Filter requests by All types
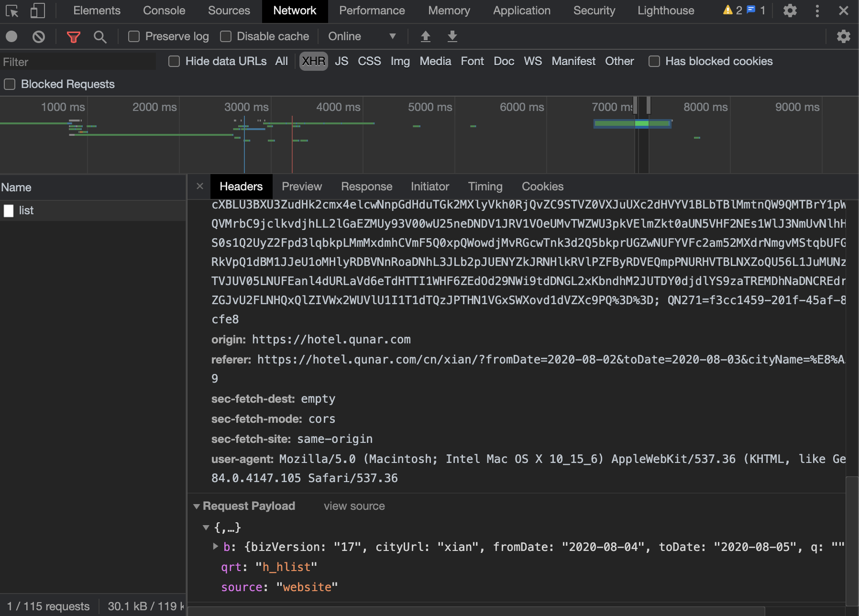Viewport: 859px width, 616px height. click(x=282, y=61)
